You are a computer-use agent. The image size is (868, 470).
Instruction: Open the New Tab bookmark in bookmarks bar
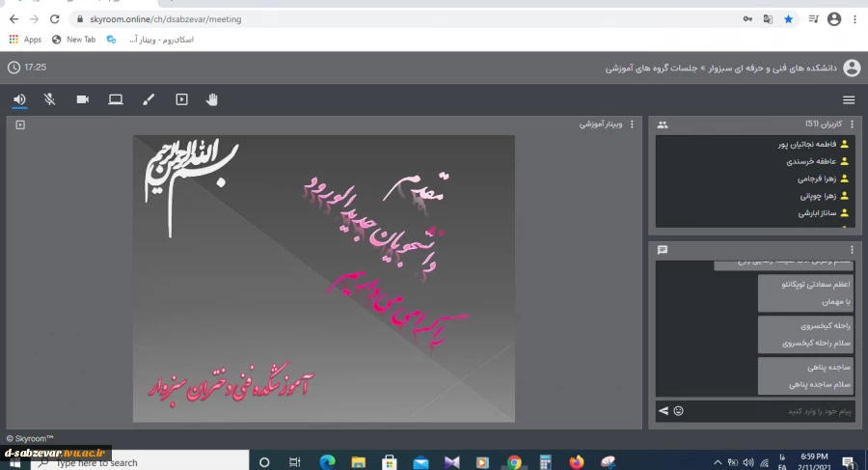(x=74, y=40)
